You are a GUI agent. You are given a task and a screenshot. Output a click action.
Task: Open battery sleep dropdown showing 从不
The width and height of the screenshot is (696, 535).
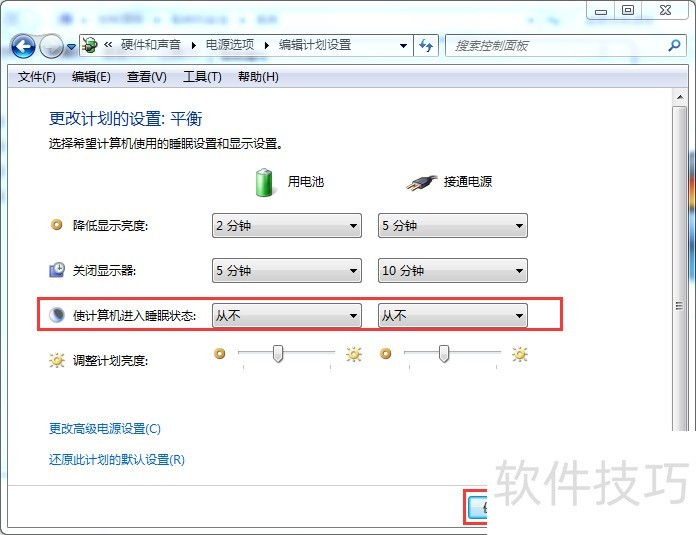click(x=287, y=316)
